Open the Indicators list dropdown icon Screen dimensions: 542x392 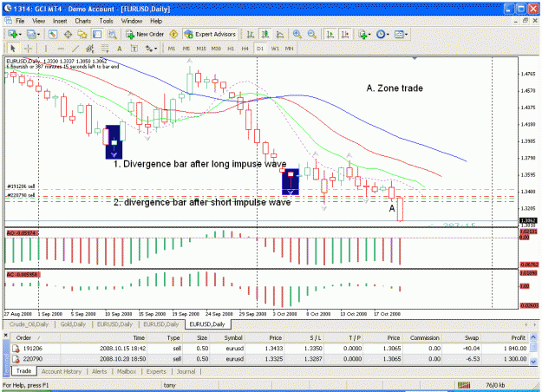(364, 34)
